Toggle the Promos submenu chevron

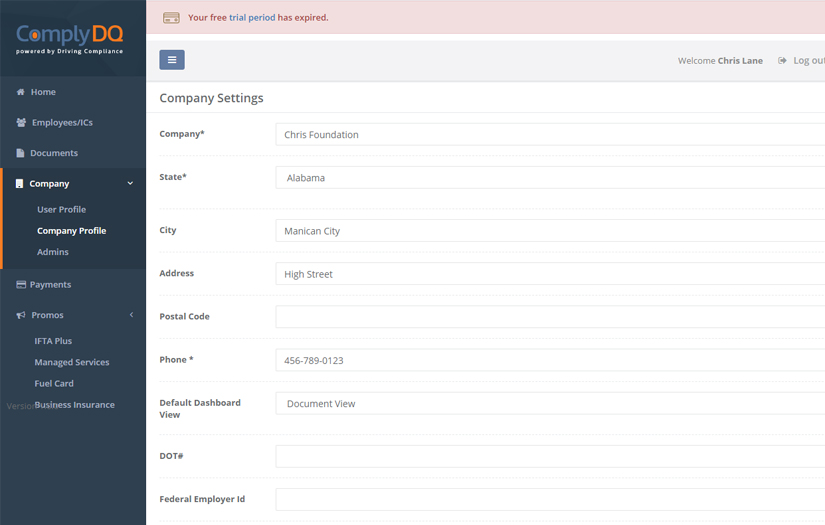point(132,315)
